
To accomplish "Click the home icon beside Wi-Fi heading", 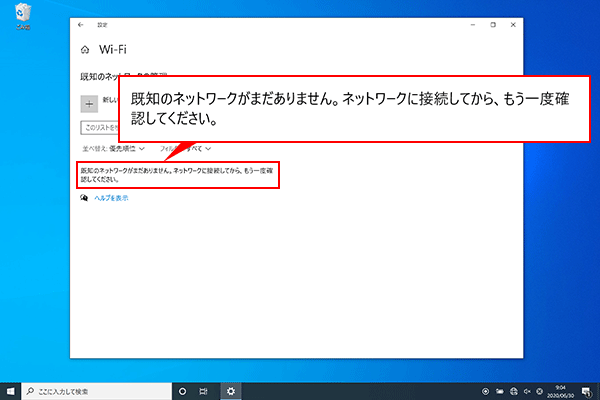I will point(84,48).
